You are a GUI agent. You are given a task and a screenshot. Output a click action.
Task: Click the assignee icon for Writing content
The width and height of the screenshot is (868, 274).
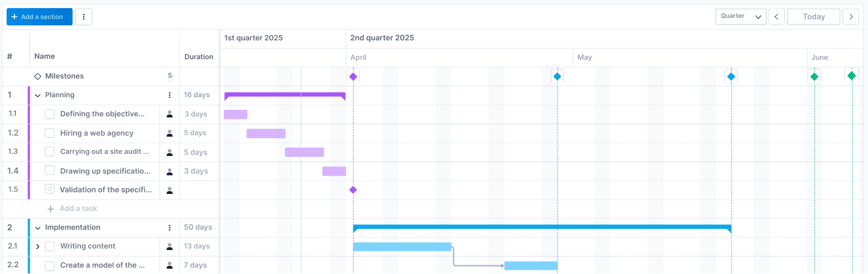click(170, 246)
